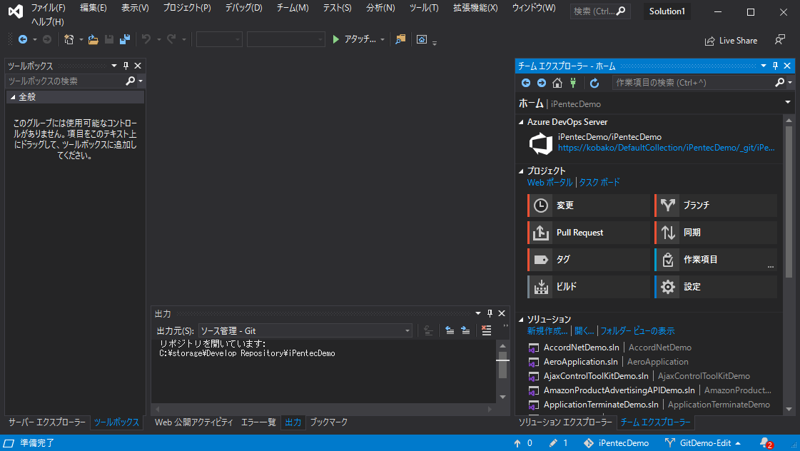Switch to サーバー エクスプローラー tab
Image resolution: width=800 pixels, height=451 pixels.
[46, 422]
